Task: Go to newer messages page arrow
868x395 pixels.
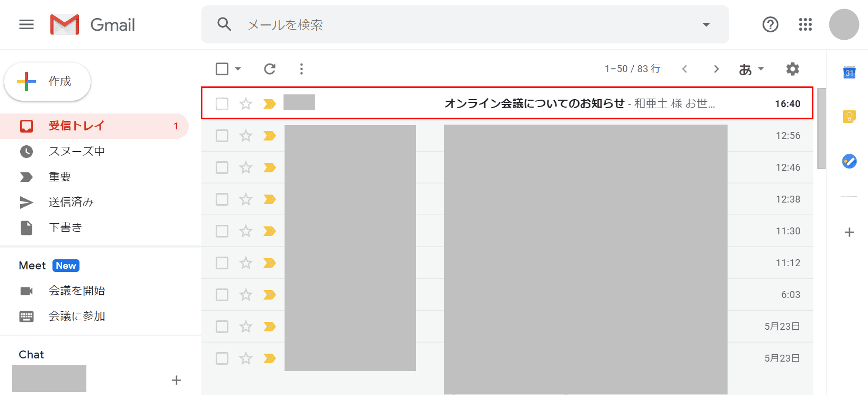Action: point(685,69)
